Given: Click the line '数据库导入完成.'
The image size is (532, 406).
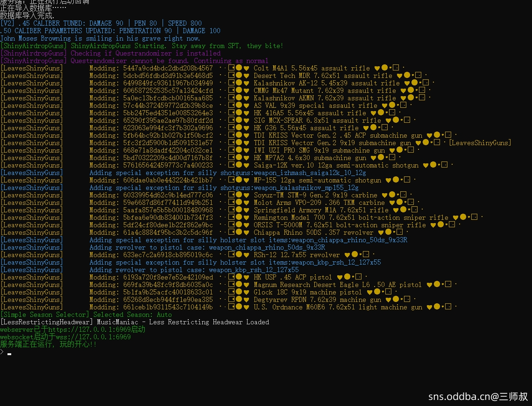Looking at the screenshot, I should [27, 15].
